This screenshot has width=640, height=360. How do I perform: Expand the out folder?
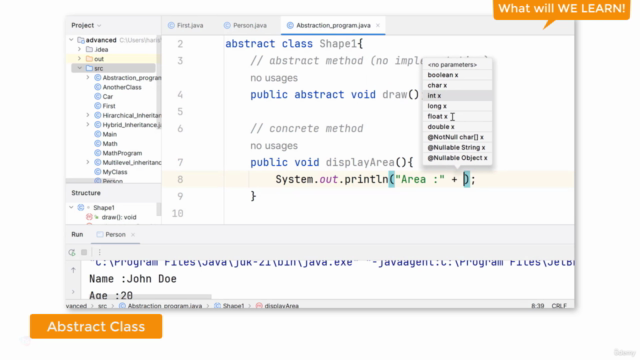pos(80,59)
